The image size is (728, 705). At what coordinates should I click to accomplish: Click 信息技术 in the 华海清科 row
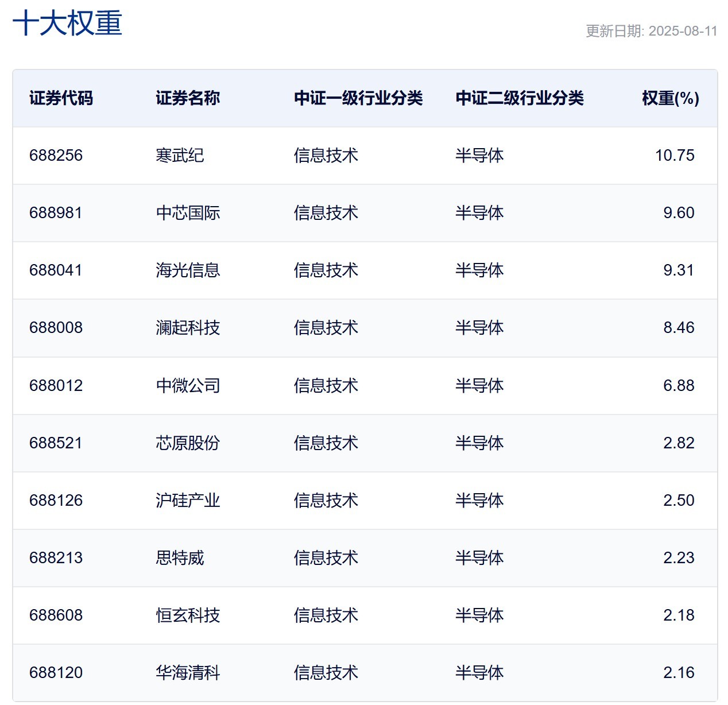(326, 672)
